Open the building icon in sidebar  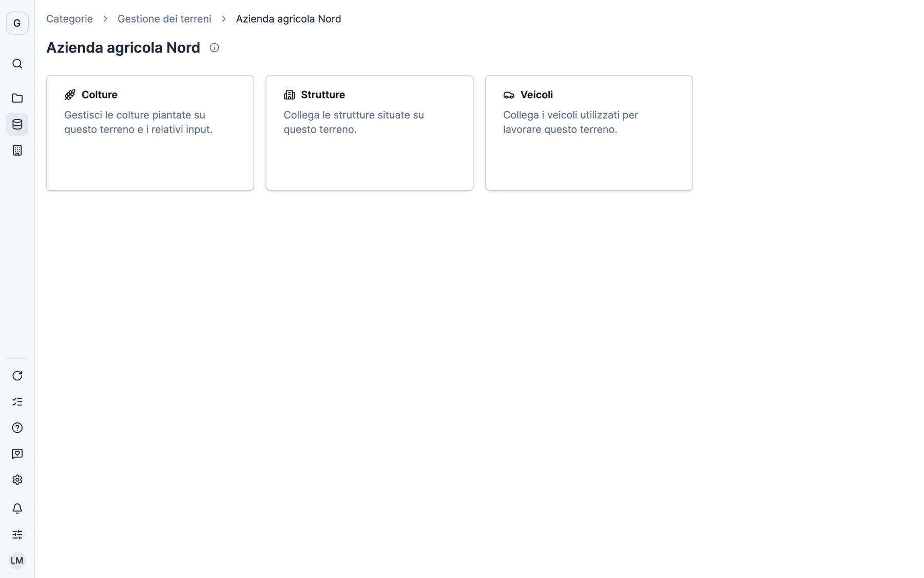pos(17,151)
